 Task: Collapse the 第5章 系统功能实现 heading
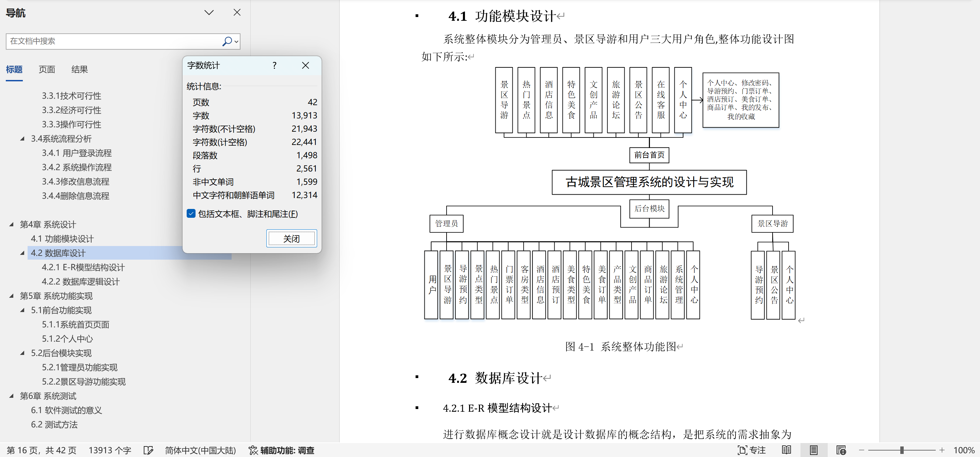click(x=12, y=296)
